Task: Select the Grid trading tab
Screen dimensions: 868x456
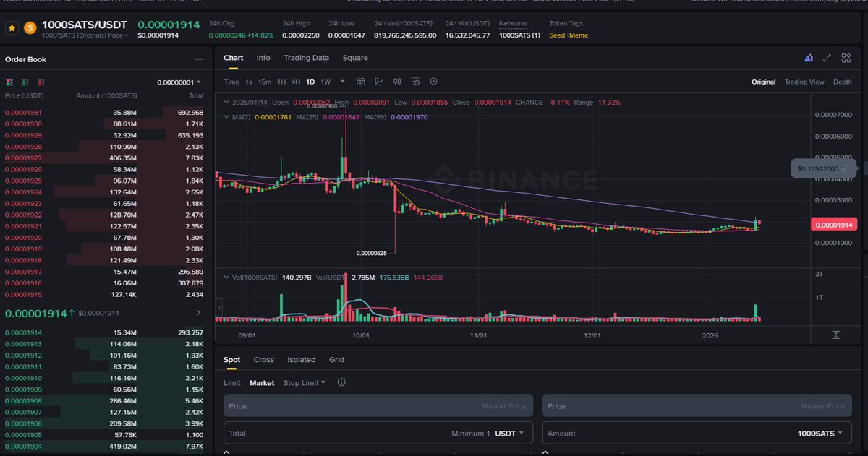Action: (336, 359)
